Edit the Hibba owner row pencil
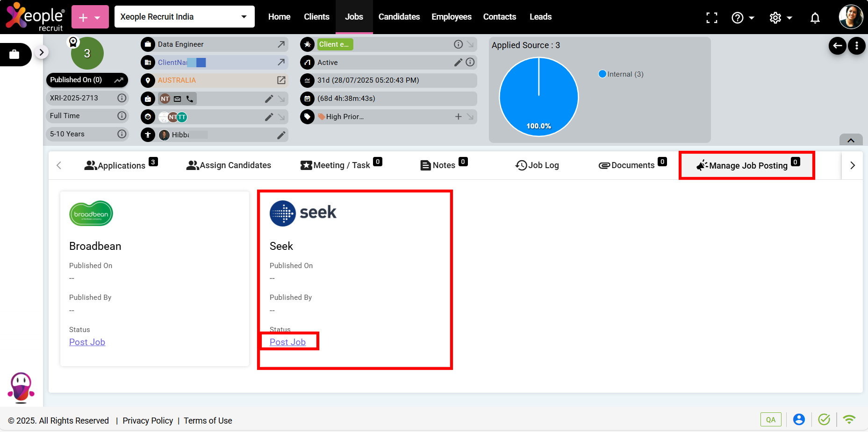The height and width of the screenshot is (432, 868). coord(281,135)
